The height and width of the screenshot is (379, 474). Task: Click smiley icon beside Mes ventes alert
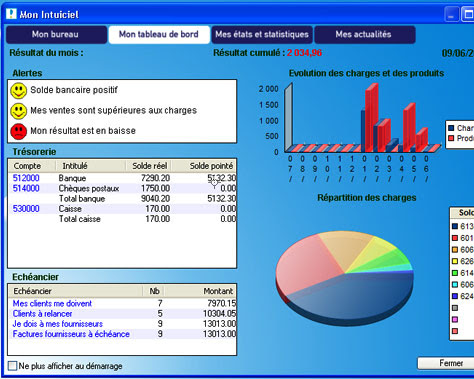[x=18, y=112]
